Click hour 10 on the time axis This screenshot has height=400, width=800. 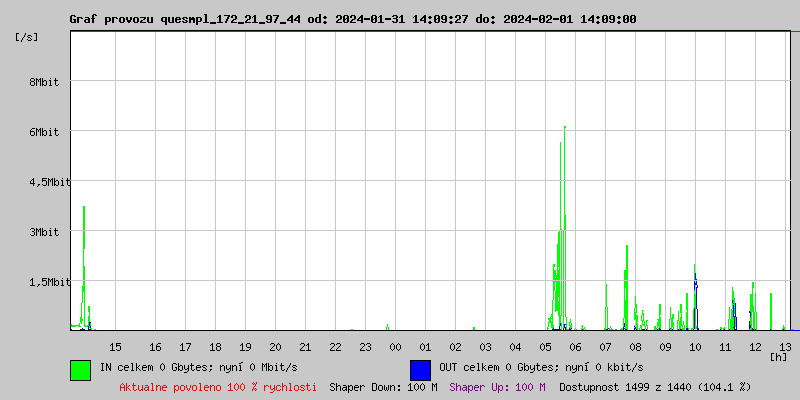point(695,346)
